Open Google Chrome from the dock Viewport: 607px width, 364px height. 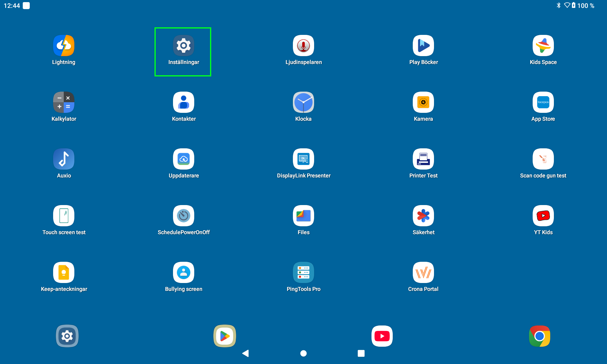[540, 336]
